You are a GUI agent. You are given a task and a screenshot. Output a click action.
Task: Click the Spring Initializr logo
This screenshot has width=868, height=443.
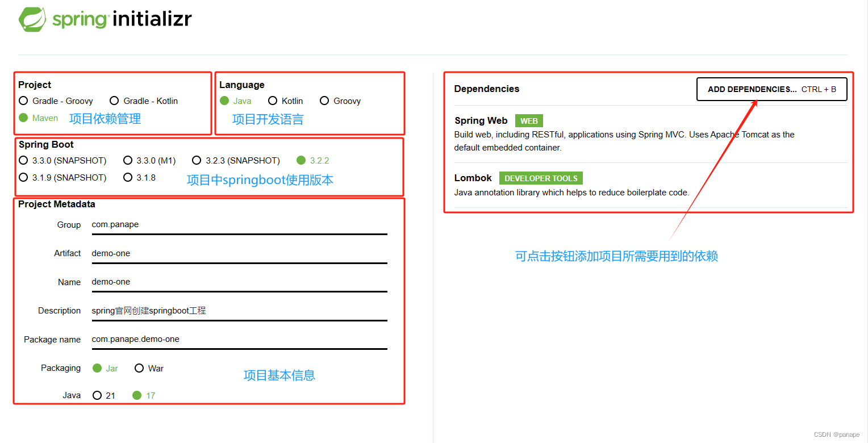(105, 19)
